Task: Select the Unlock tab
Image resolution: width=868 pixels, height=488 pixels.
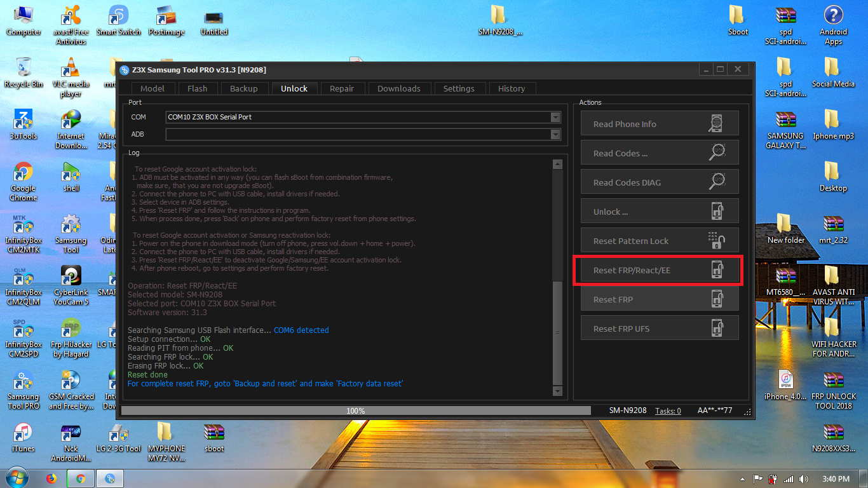Action: coord(294,88)
